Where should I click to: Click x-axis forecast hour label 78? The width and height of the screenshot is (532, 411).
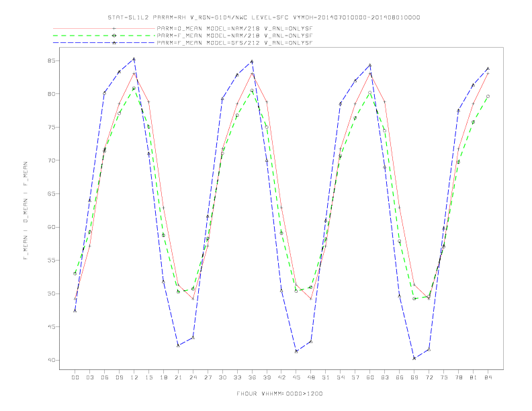(459, 377)
